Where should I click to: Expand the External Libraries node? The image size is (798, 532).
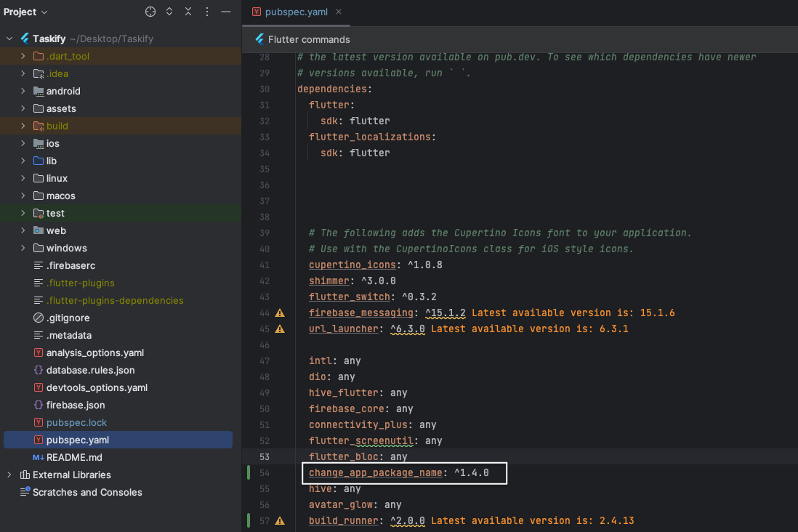click(x=9, y=475)
